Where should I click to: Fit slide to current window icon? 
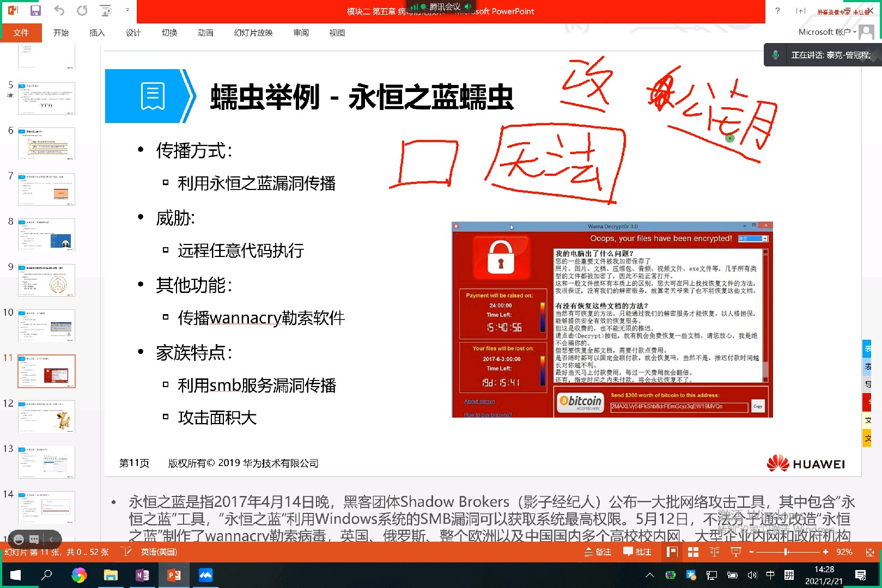point(870,552)
